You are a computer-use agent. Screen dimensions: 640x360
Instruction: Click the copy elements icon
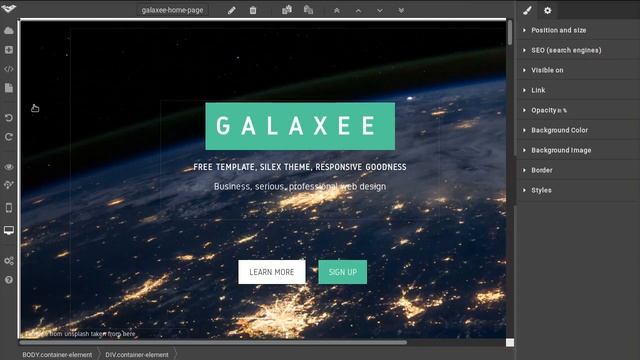(287, 10)
